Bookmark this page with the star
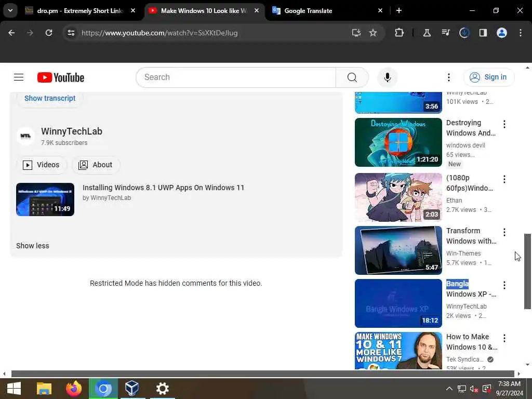Image resolution: width=532 pixels, height=399 pixels. point(373,33)
